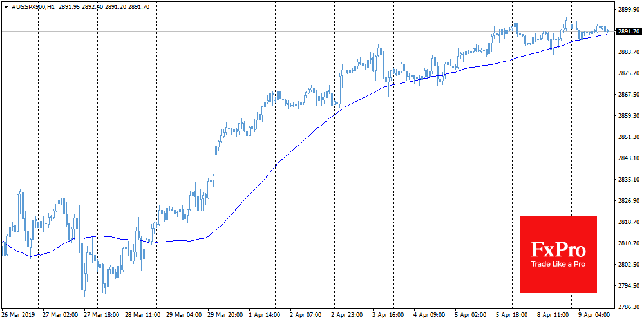Click the 26 Mar 2019 date label
644x322 pixels.
[x=19, y=316]
